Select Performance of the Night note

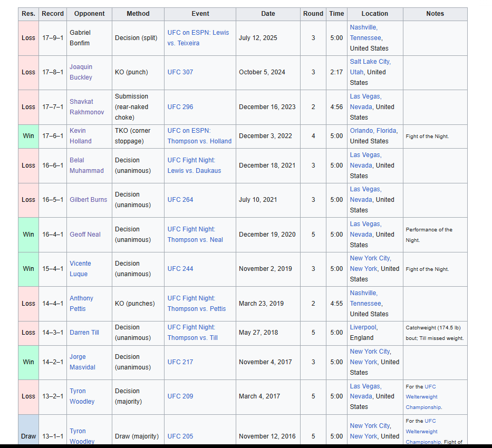pos(429,235)
